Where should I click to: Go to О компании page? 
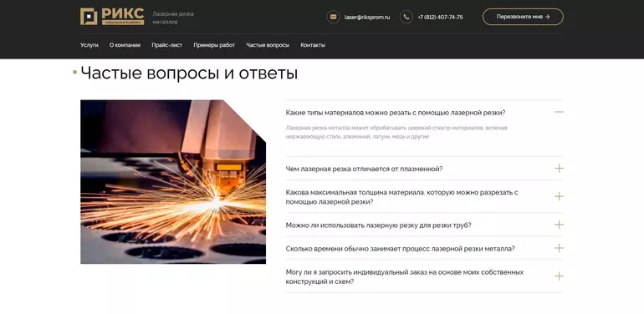point(125,45)
